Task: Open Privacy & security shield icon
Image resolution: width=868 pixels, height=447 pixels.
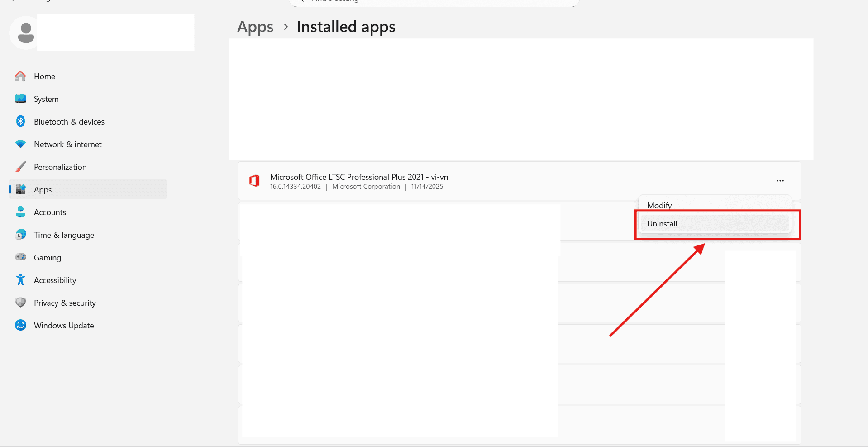Action: pos(20,303)
